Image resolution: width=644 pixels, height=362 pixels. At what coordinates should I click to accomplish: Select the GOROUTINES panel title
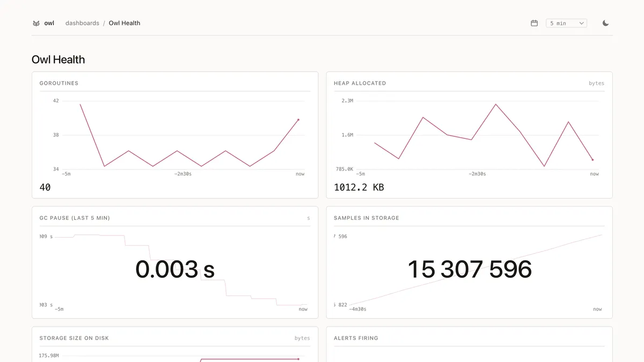pyautogui.click(x=59, y=83)
